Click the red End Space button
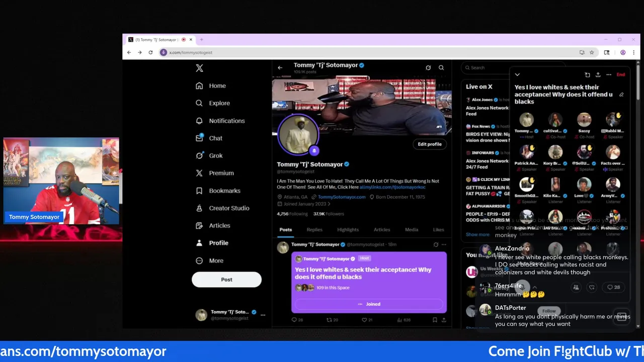The width and height of the screenshot is (644, 362). coord(621,75)
